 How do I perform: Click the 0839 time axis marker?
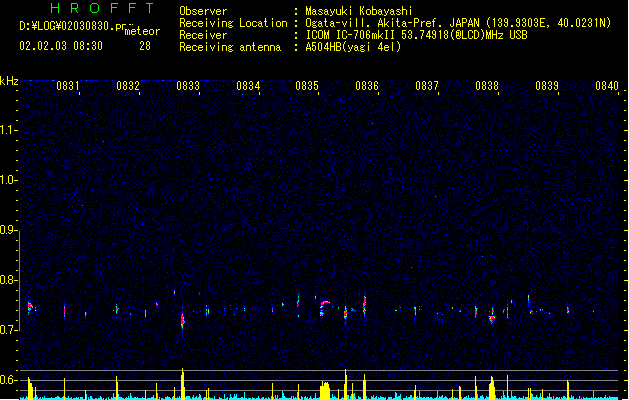(x=547, y=86)
